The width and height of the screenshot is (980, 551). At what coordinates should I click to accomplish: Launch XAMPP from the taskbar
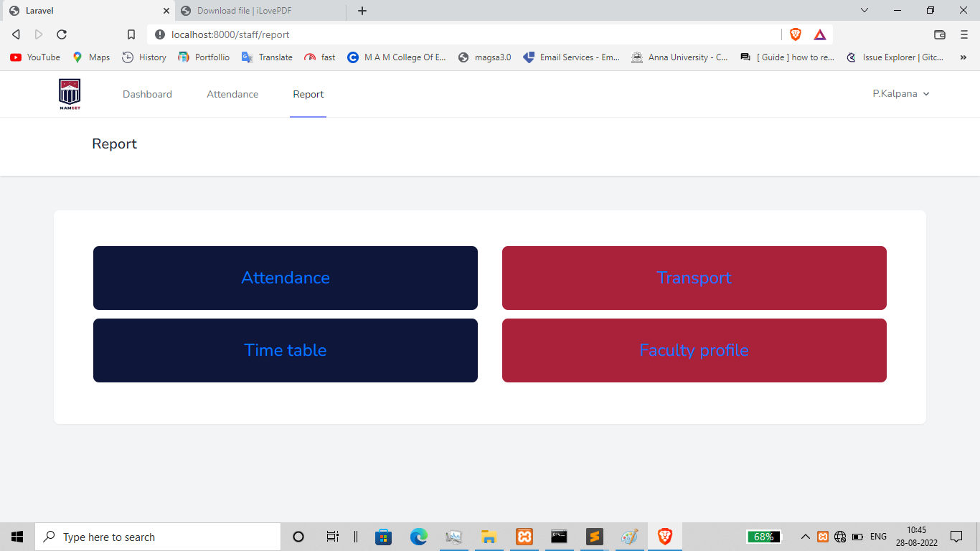(x=524, y=536)
